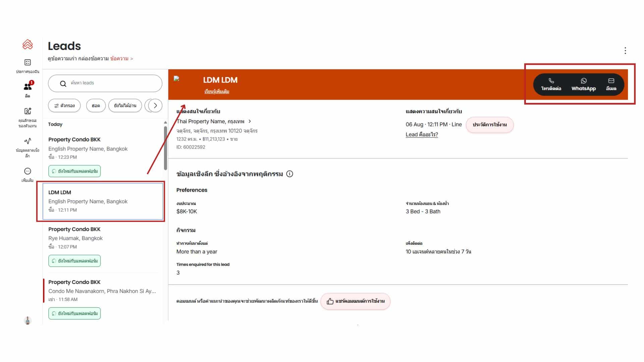
Task: Contact the lead via WhatsApp
Action: (583, 84)
